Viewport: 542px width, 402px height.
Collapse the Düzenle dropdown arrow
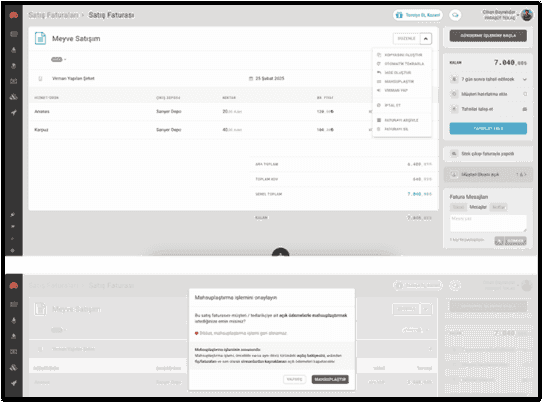tap(426, 39)
